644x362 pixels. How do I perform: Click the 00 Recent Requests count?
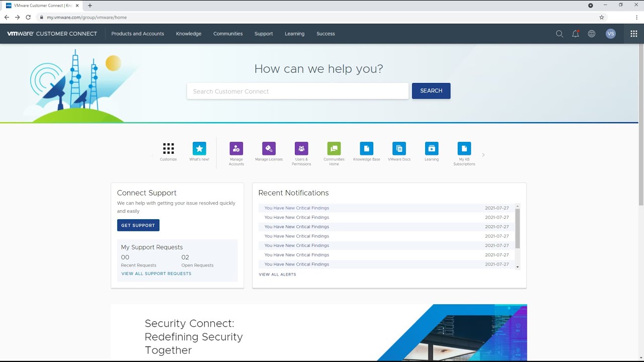point(125,257)
